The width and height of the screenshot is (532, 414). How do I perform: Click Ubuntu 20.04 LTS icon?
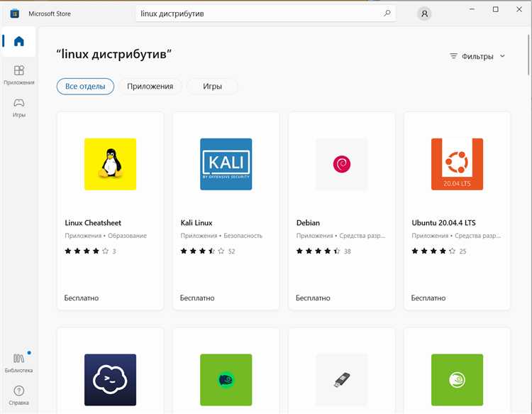[x=457, y=164]
